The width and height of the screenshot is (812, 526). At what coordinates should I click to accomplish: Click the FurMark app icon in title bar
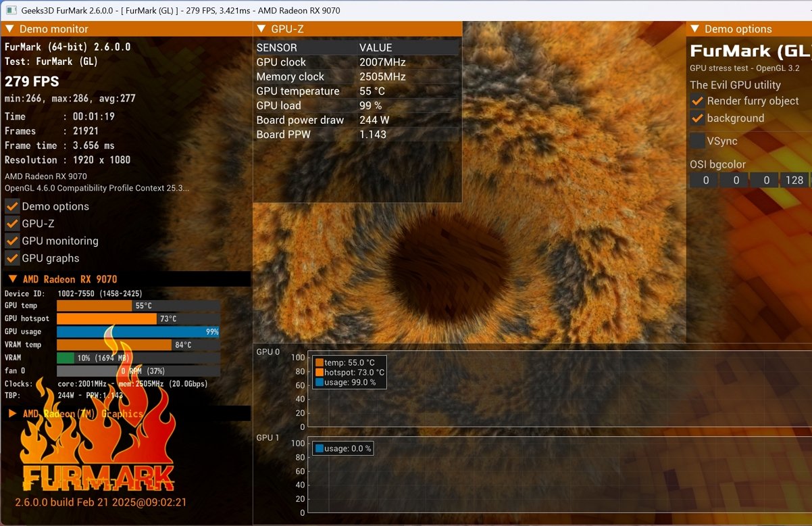11,10
